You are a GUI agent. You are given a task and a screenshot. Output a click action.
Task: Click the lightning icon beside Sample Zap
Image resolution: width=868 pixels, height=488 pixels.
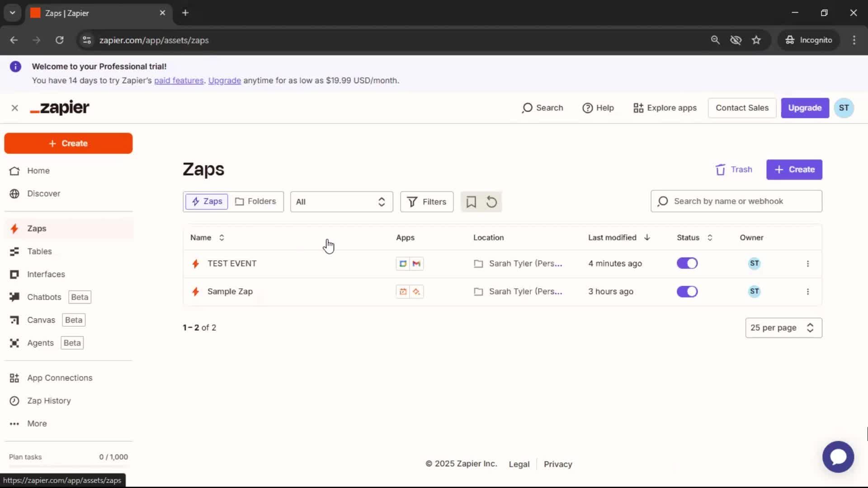[x=196, y=291]
